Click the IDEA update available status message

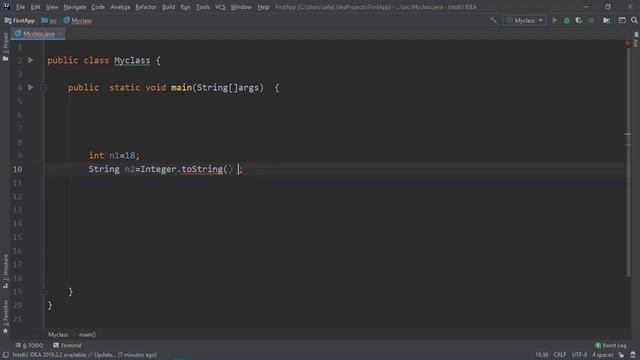coord(84,355)
